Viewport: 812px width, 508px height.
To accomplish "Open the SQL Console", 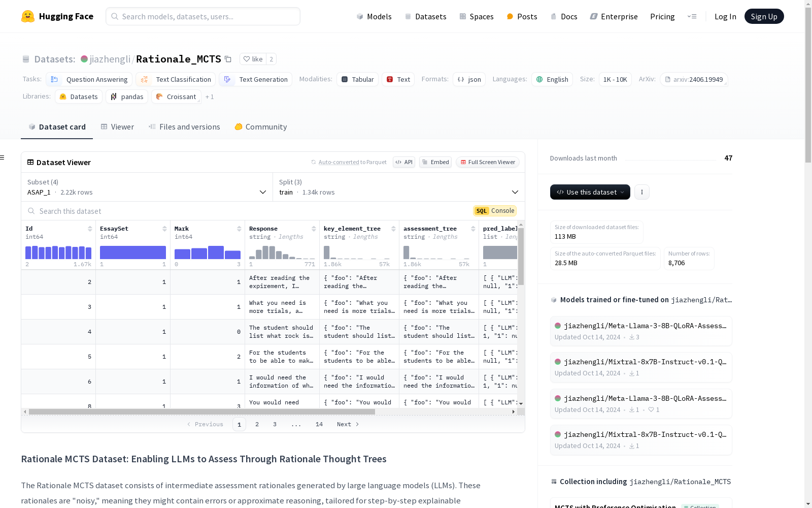I will pyautogui.click(x=495, y=211).
